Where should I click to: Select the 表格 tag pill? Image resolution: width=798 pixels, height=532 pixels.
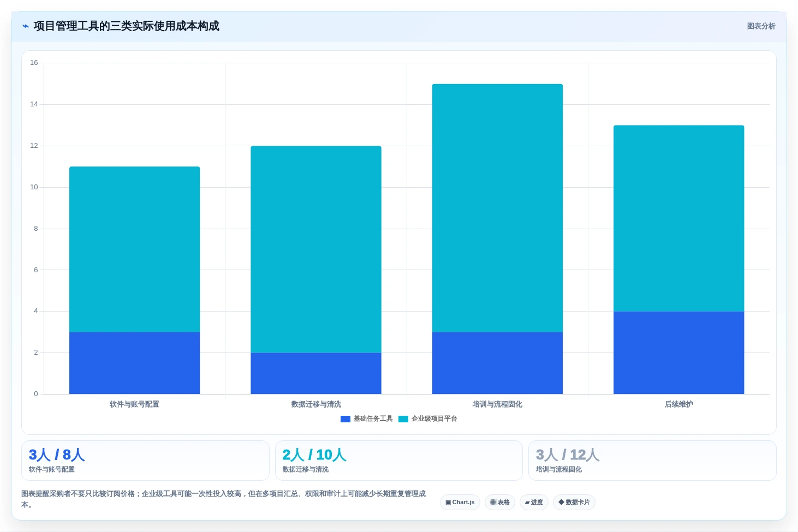tap(500, 502)
